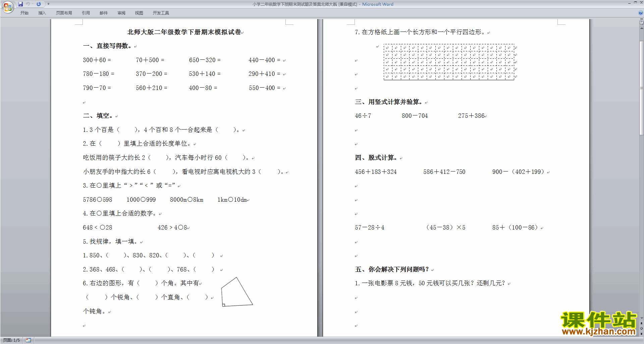
Task: Click the expression 900−(402+199)
Action: click(x=518, y=172)
